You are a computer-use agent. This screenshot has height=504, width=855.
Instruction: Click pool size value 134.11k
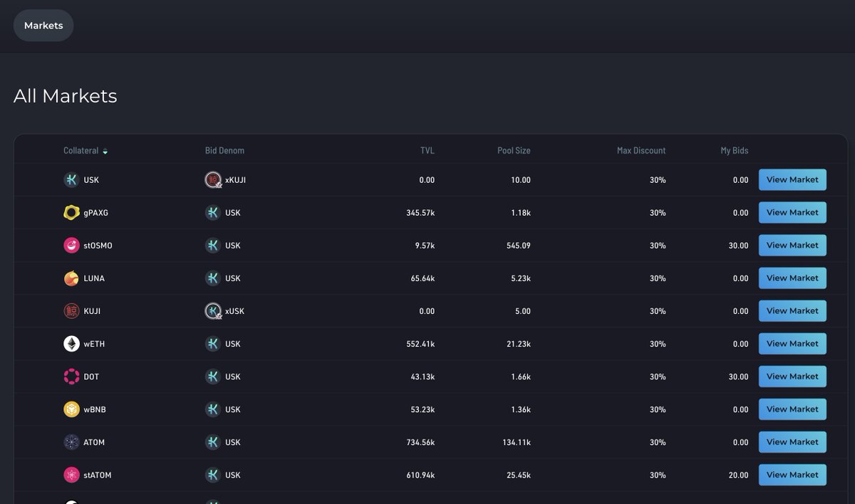(517, 442)
